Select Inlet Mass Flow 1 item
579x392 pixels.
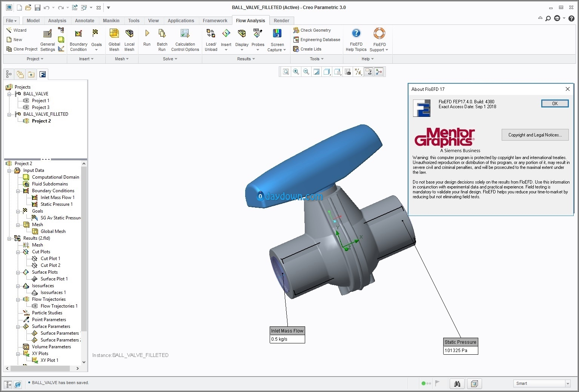point(57,198)
